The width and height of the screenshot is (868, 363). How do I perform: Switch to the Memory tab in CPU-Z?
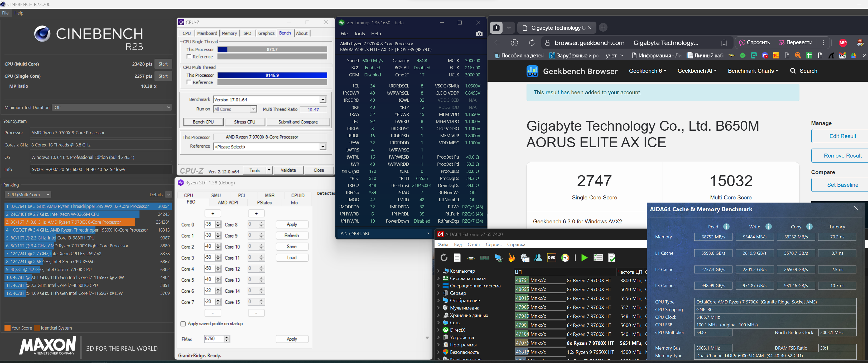[229, 33]
